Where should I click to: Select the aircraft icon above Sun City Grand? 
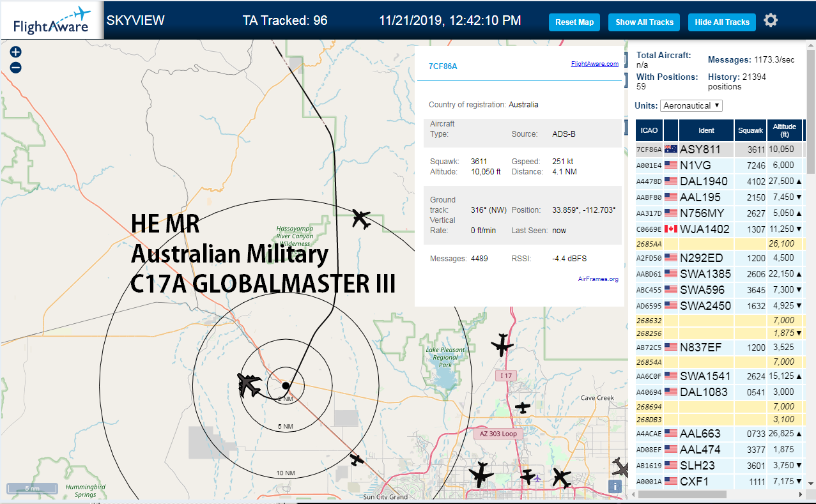357,459
